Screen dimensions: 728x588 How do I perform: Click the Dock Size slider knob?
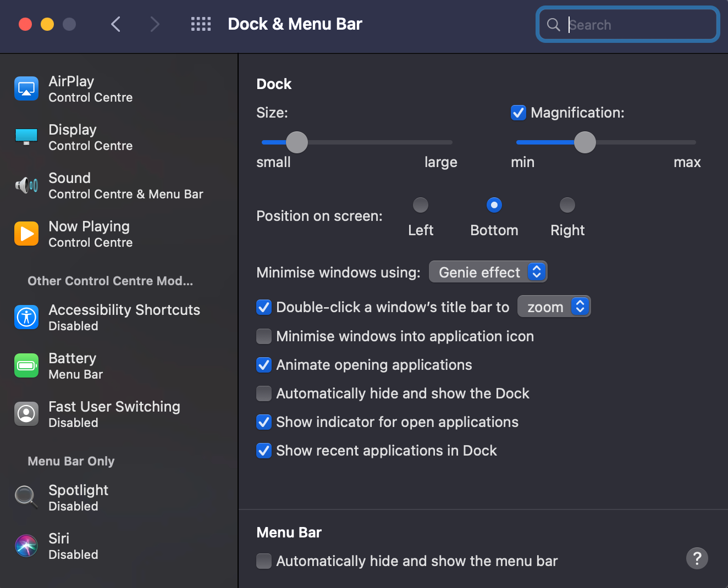297,142
